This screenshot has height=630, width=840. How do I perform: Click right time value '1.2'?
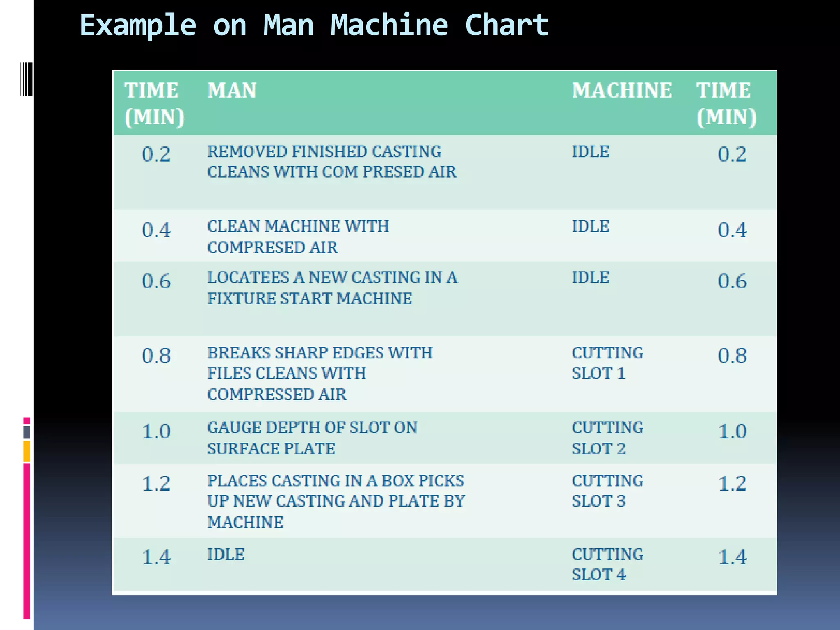732,483
